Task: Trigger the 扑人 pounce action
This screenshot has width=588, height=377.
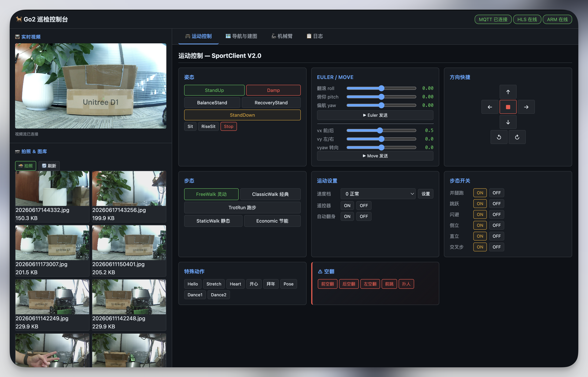Action: click(406, 284)
